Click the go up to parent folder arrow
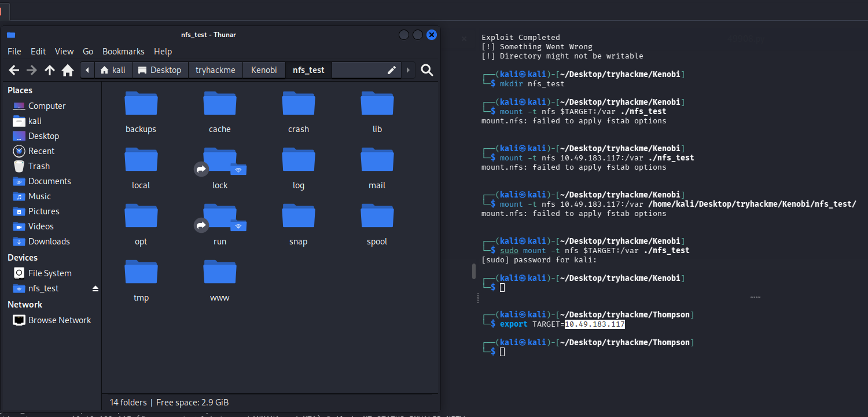This screenshot has width=868, height=417. (x=50, y=70)
